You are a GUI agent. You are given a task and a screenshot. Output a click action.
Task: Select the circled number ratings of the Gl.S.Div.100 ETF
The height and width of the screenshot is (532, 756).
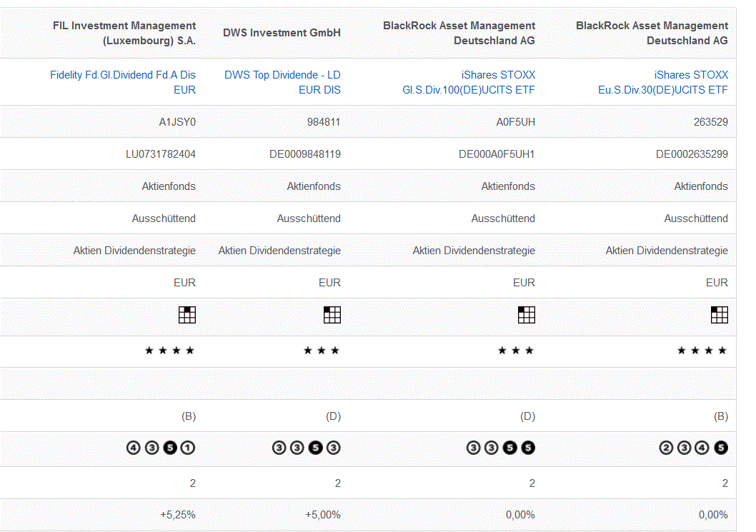(x=500, y=448)
